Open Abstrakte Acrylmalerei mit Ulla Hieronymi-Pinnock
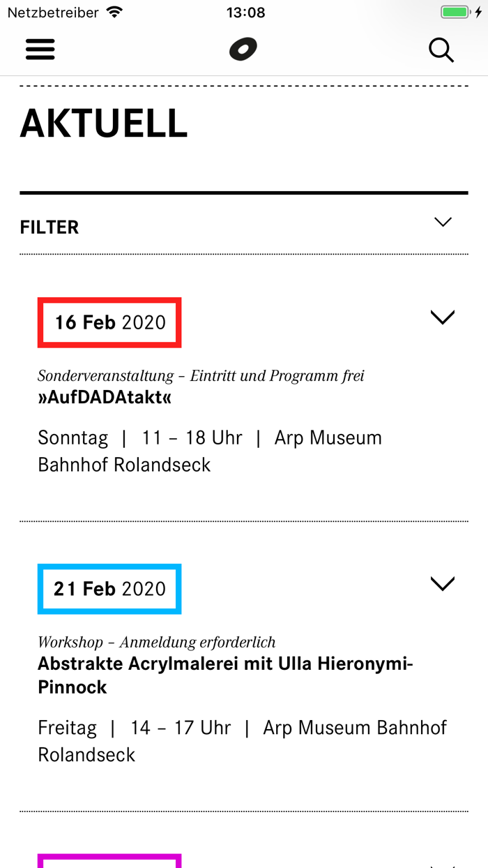 225,675
